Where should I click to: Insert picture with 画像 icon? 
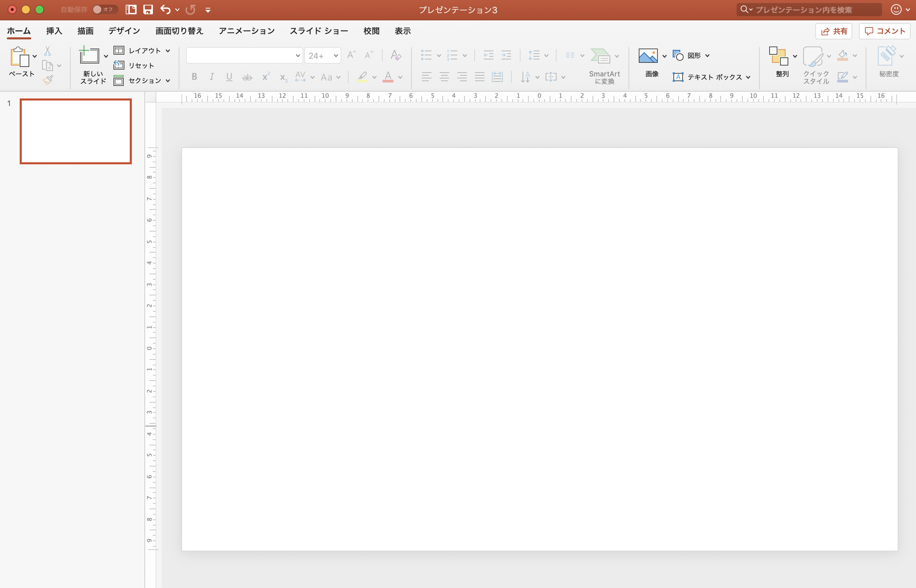648,56
